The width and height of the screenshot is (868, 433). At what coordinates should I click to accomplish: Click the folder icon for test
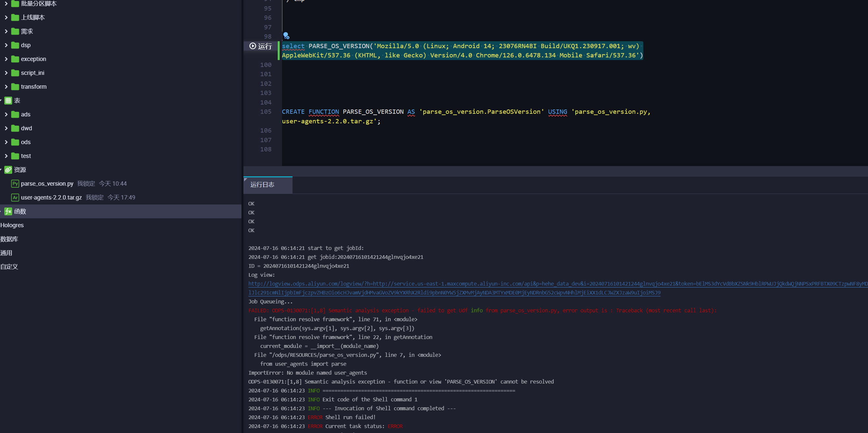coord(15,156)
